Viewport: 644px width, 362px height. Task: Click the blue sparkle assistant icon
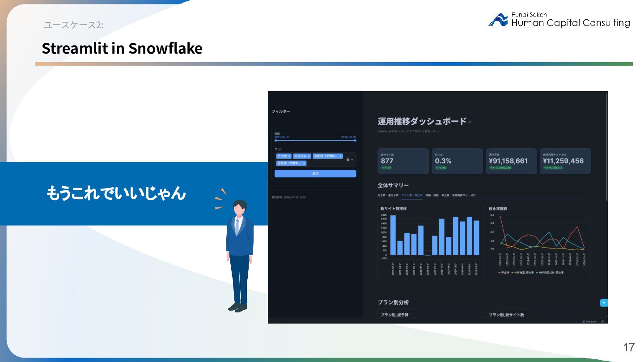[x=604, y=303]
